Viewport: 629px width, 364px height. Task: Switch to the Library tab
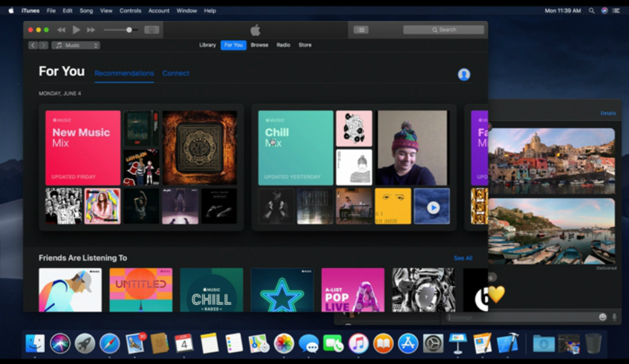pyautogui.click(x=207, y=45)
